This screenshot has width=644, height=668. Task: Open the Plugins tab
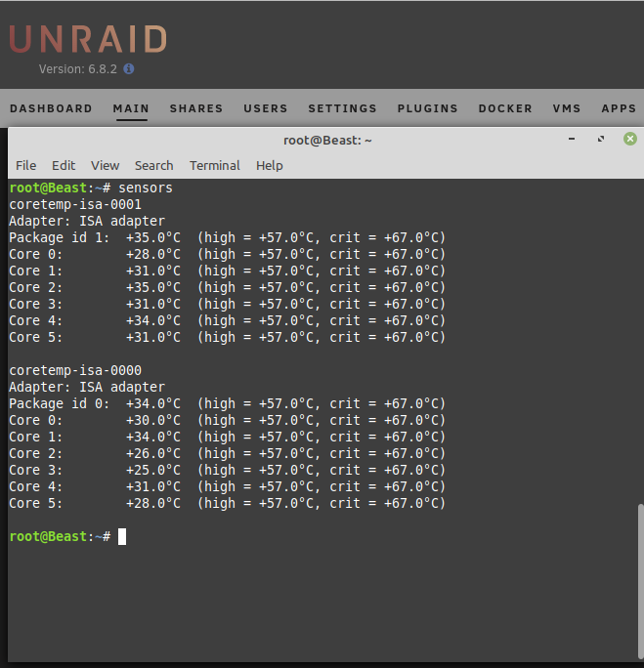pyautogui.click(x=427, y=108)
